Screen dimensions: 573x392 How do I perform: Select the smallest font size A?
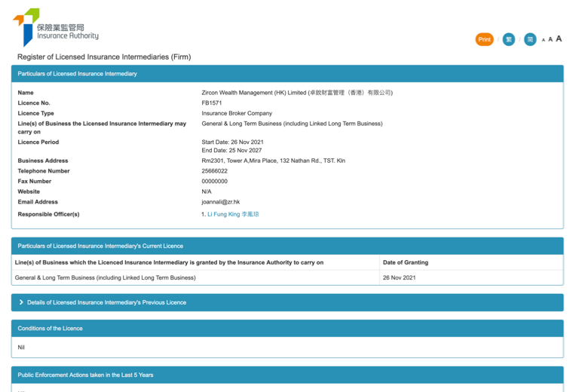[x=544, y=40]
